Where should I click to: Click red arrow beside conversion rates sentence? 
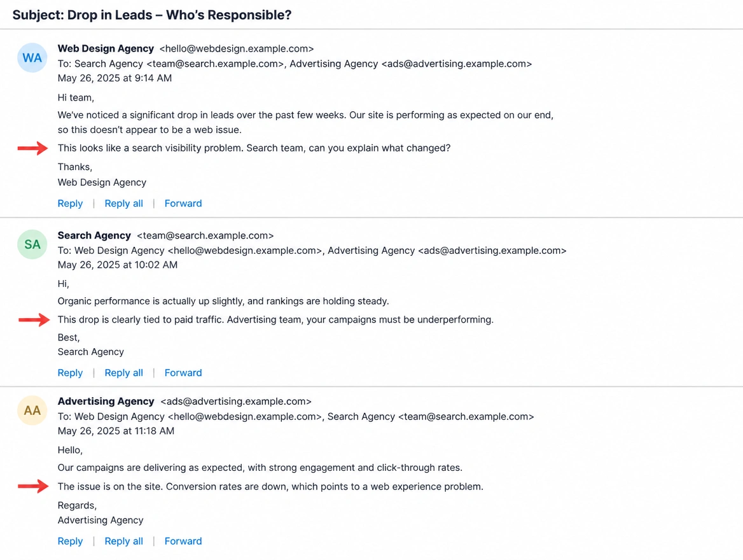pyautogui.click(x=33, y=487)
